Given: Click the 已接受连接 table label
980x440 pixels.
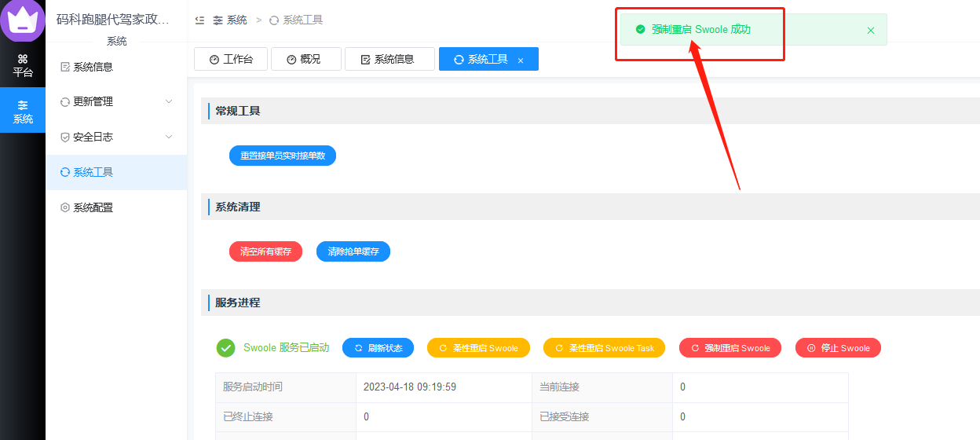Looking at the screenshot, I should (x=565, y=416).
